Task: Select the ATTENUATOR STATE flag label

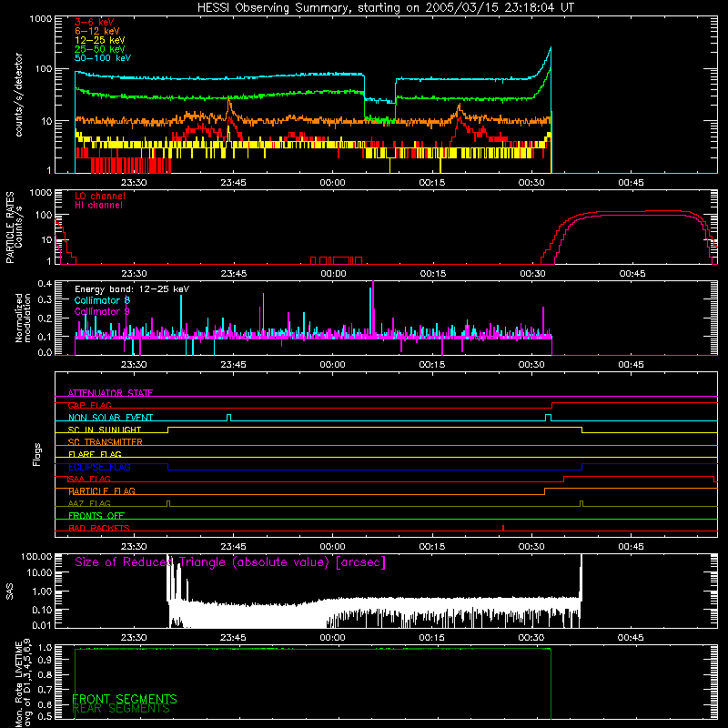Action: coord(110,393)
